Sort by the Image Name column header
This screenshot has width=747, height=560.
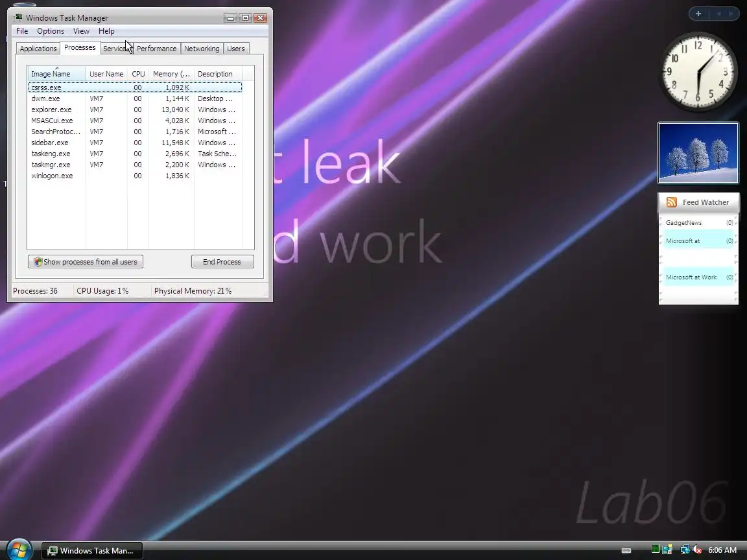(x=56, y=74)
